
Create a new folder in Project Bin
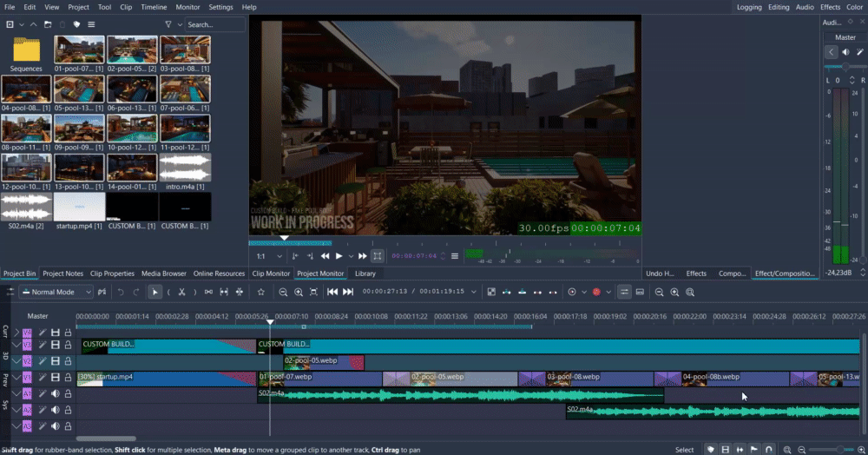click(48, 24)
